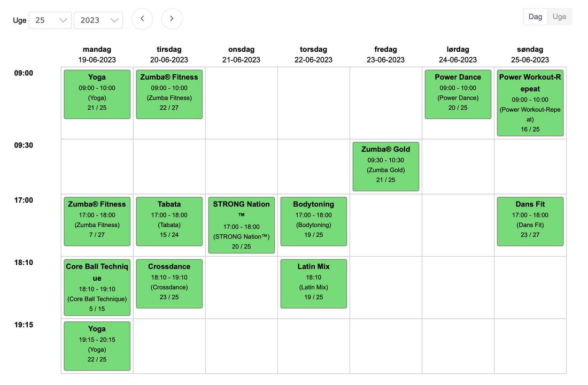
Task: Go to the previous week arrow
Action: tap(142, 19)
